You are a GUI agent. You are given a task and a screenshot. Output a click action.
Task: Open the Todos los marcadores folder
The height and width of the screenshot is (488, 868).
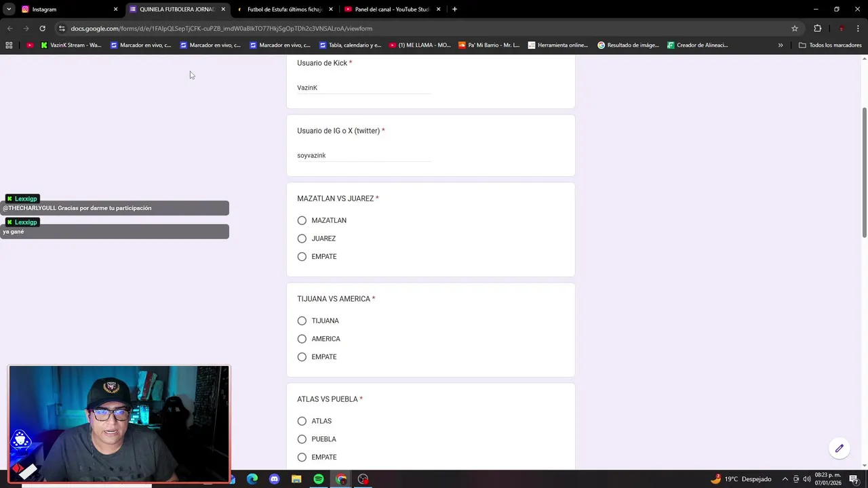(830, 45)
